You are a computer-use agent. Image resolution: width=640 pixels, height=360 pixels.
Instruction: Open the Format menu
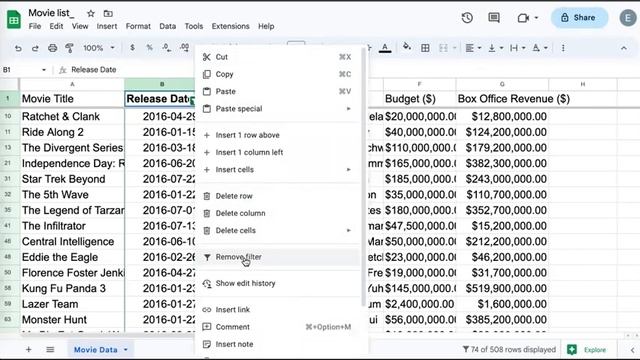coord(138,26)
